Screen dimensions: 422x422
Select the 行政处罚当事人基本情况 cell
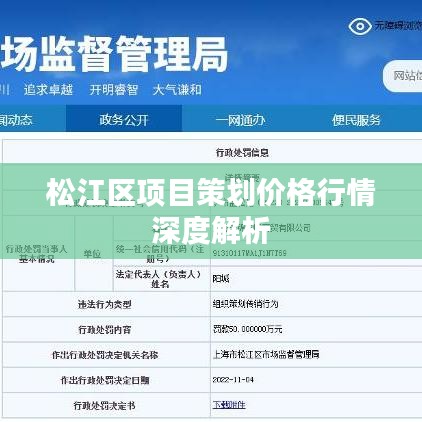[x=37, y=254]
